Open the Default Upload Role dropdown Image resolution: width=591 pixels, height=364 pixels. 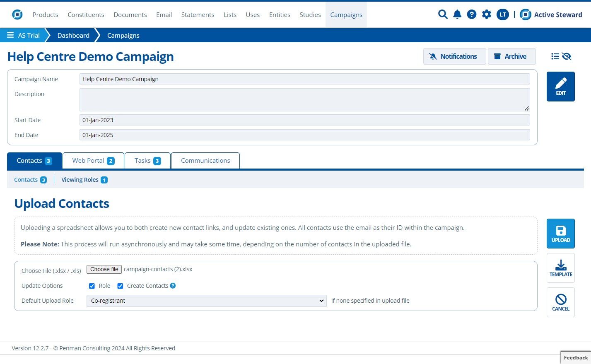tap(206, 301)
